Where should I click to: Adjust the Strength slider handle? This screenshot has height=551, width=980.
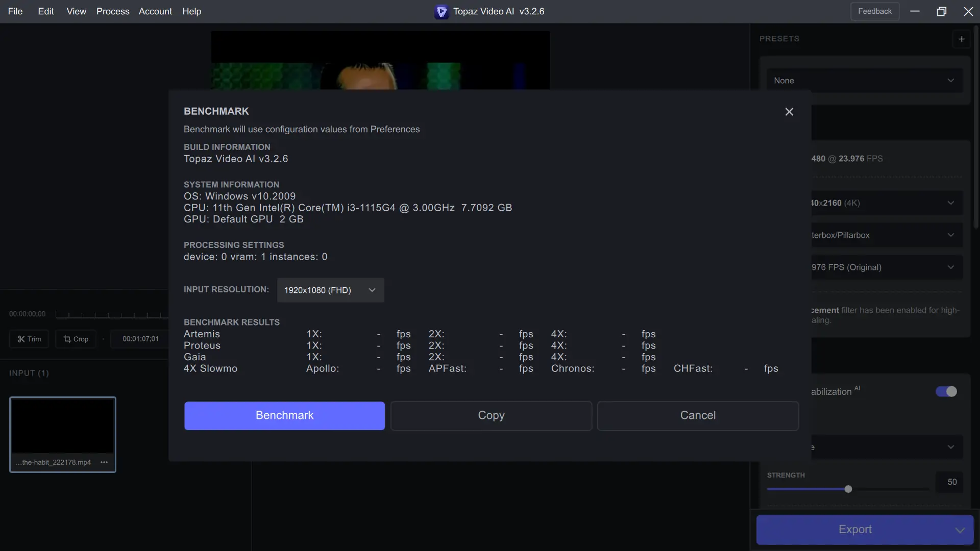[848, 489]
